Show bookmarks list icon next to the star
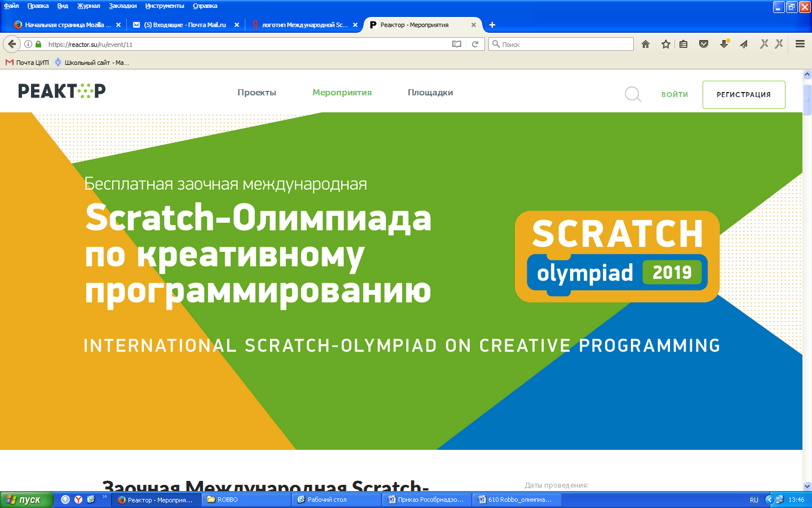Screen dimensions: 812x508 coord(683,44)
